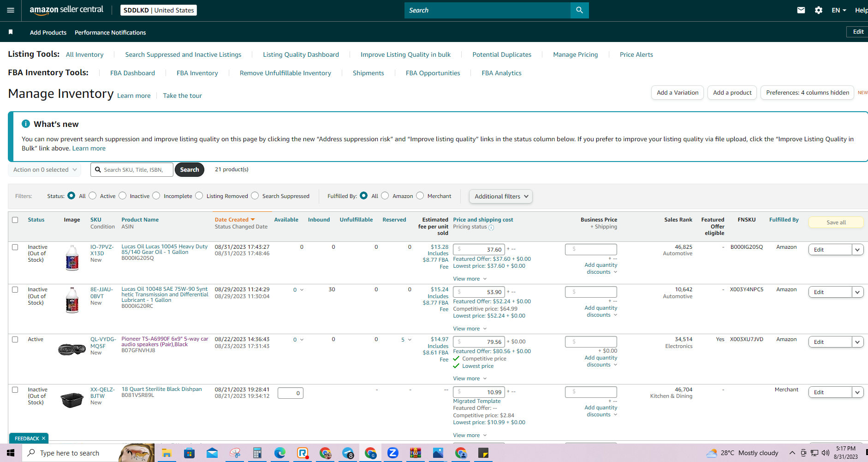
Task: Click the What's new info icon
Action: pyautogui.click(x=26, y=124)
